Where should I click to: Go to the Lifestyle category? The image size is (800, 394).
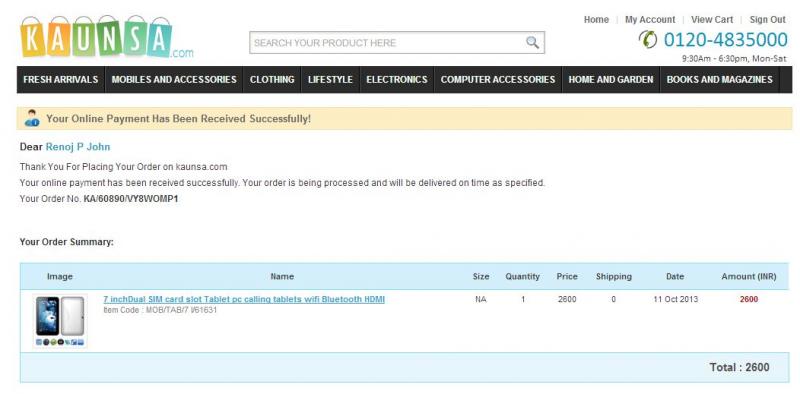point(330,80)
